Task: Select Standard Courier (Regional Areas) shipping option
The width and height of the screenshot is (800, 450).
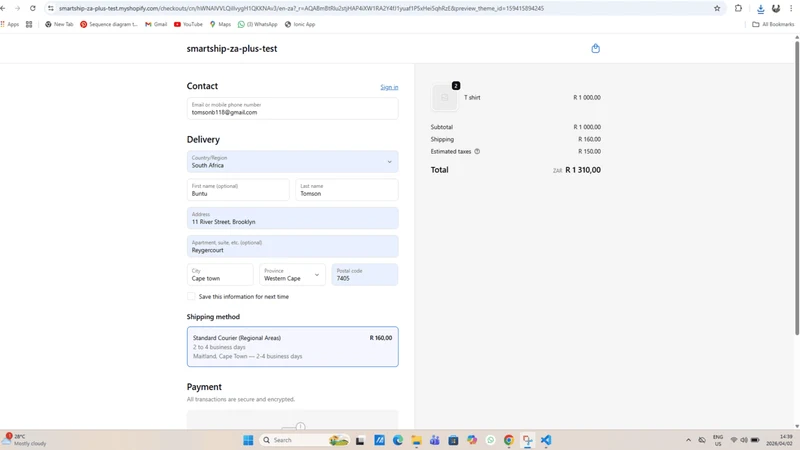Action: (292, 346)
